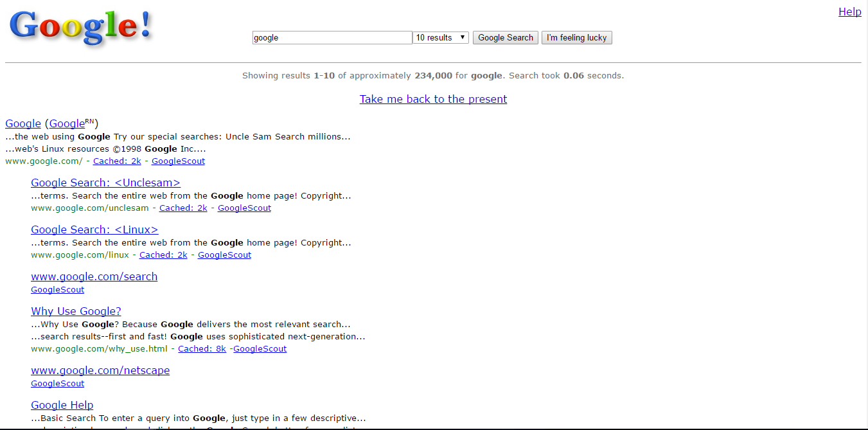Click snippet '...web's Linux resources ©1998 Google Inc'
Image resolution: width=868 pixels, height=430 pixels.
(105, 149)
